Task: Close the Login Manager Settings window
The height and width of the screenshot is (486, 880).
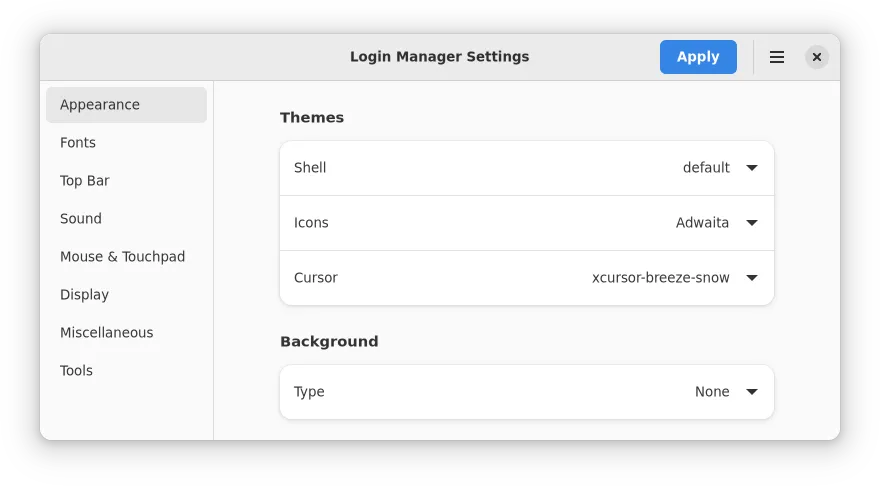Action: [x=817, y=57]
